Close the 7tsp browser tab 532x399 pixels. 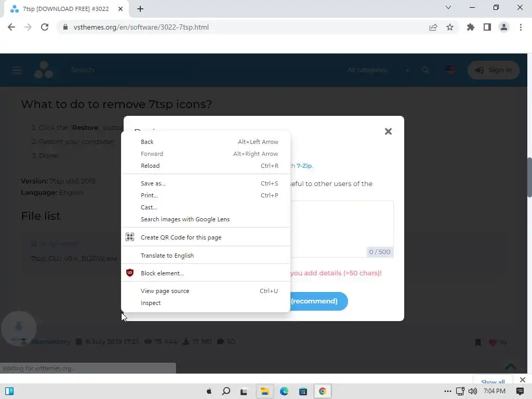click(x=121, y=9)
